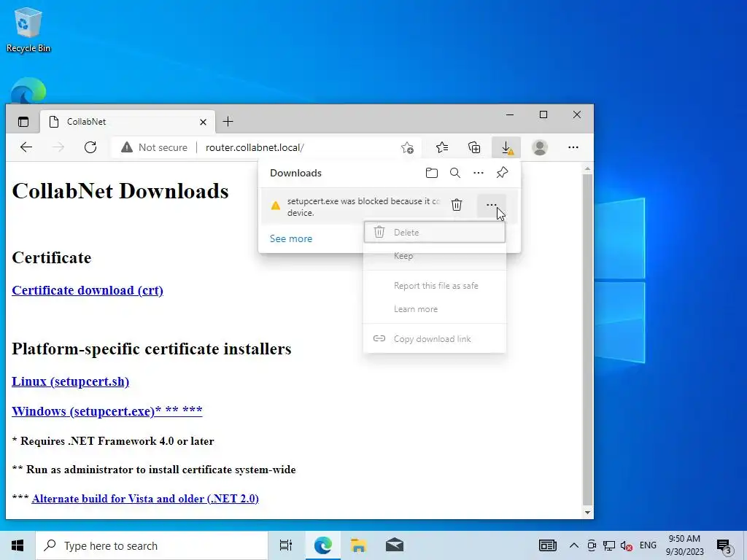The image size is (747, 560).
Task: Open Edge Settings and more menu
Action: click(573, 147)
